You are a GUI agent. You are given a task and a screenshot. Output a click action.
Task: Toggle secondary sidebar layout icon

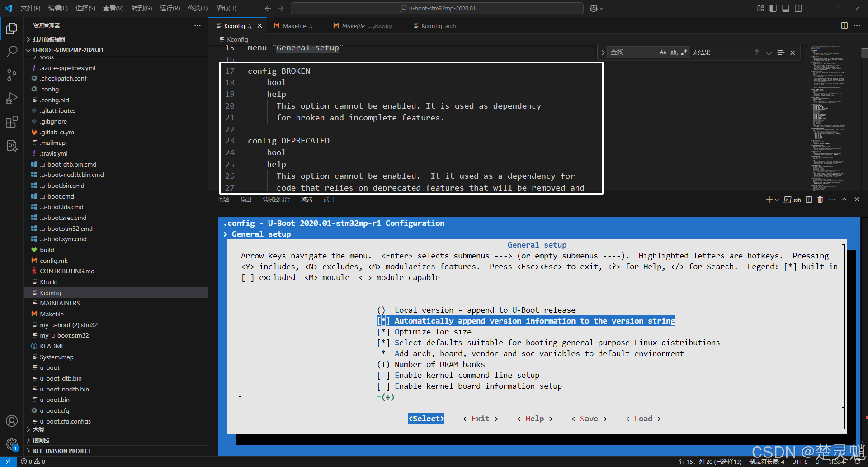[798, 8]
